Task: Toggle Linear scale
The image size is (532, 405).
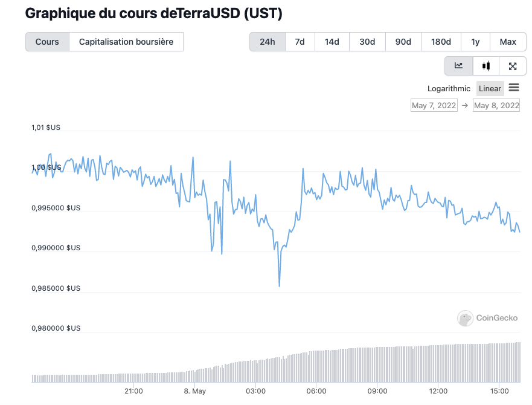Action: [490, 88]
